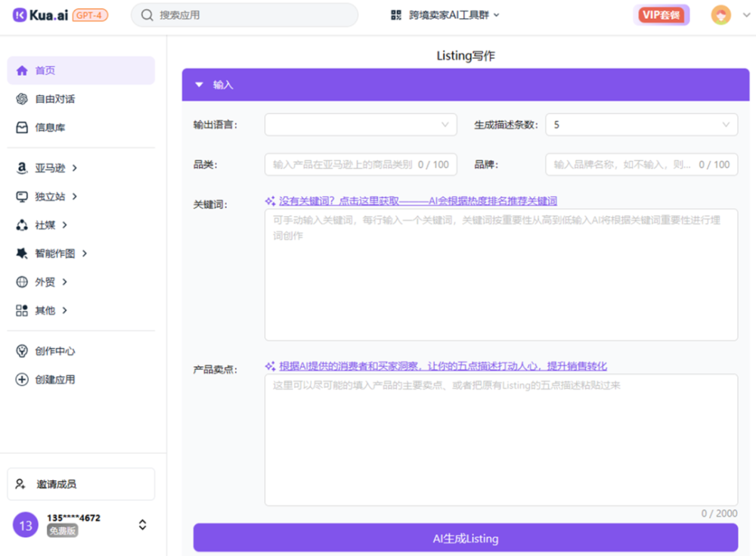
Task: Expand the account chevron at top right
Action: tap(746, 15)
